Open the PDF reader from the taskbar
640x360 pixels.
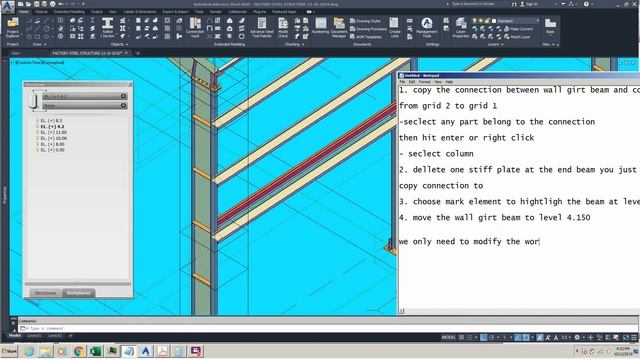coord(162,351)
